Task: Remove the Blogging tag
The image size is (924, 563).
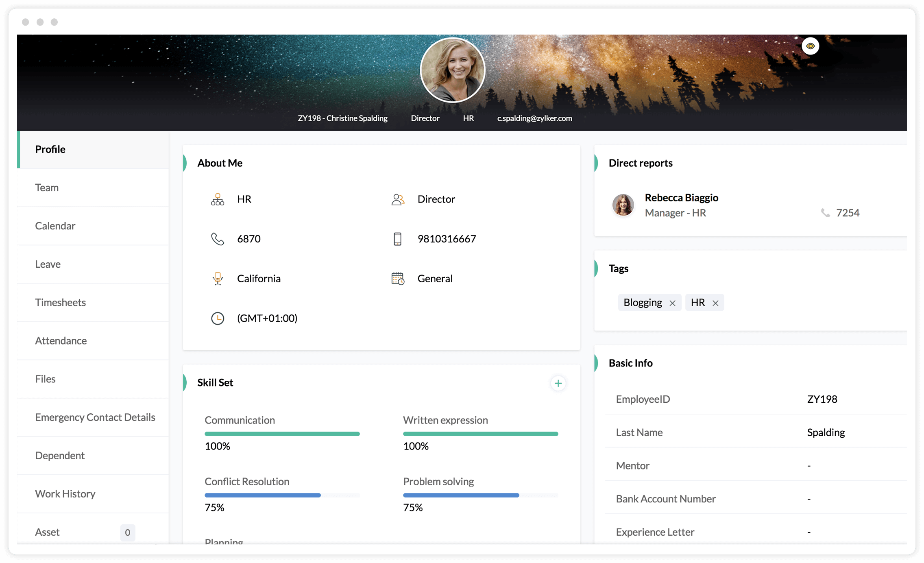Action: (673, 302)
